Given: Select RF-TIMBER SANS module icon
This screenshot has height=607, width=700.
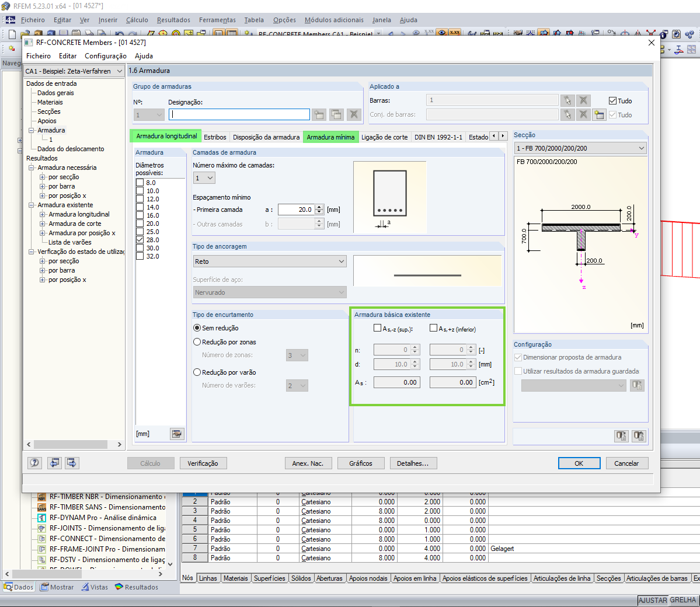Looking at the screenshot, I should 41,507.
